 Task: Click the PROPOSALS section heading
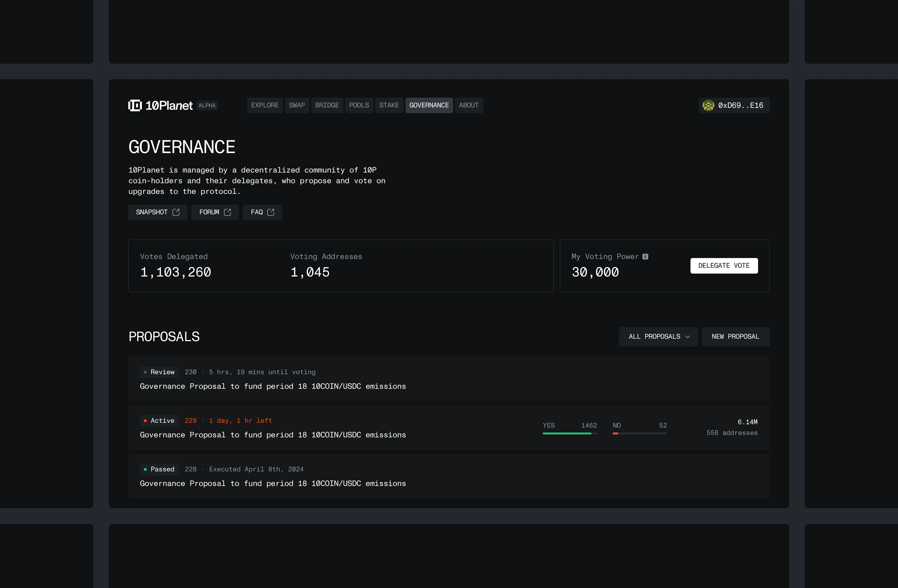164,337
